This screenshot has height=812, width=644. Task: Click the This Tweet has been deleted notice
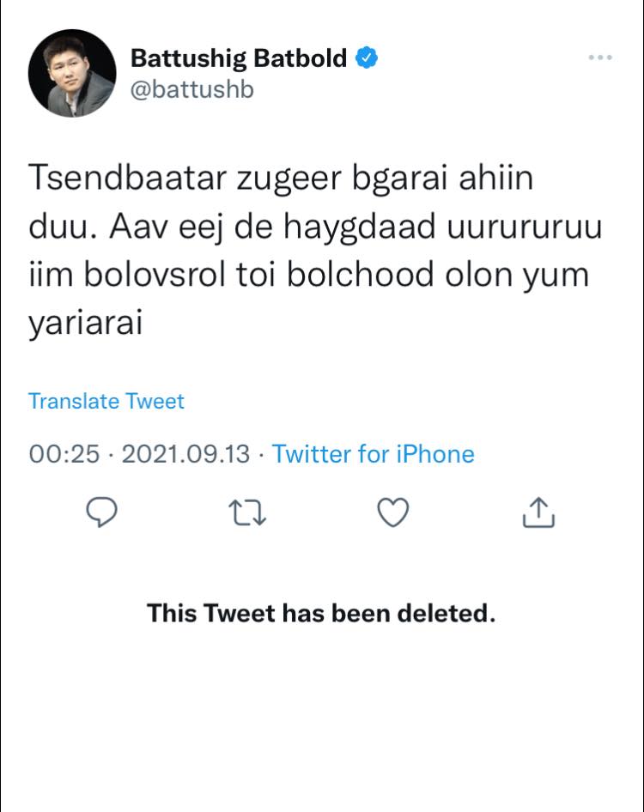pyautogui.click(x=321, y=613)
